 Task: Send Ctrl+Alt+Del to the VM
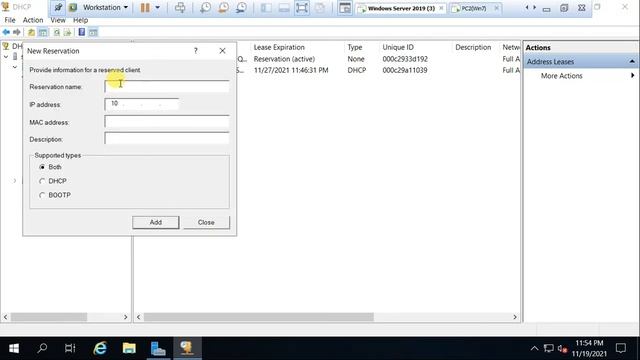180,8
